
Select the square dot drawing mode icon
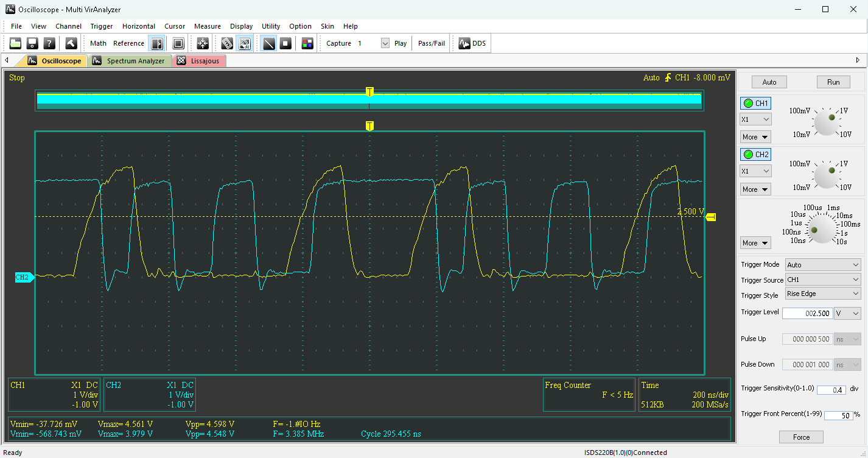pyautogui.click(x=285, y=43)
